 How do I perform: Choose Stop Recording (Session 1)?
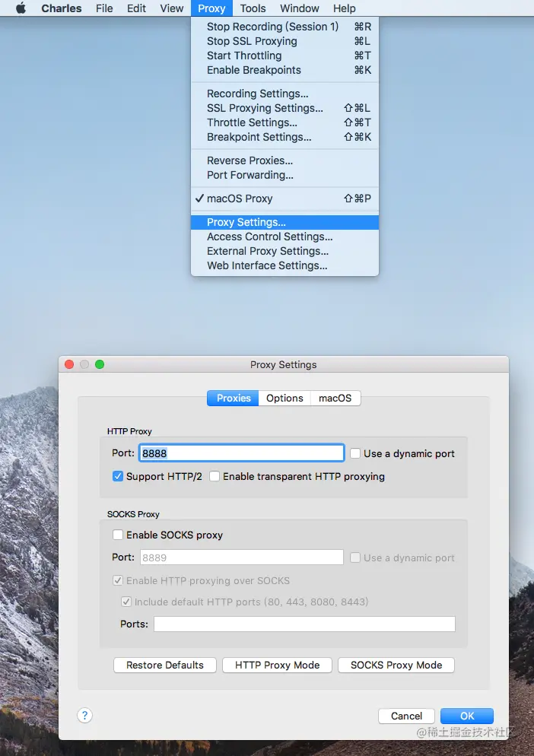point(284,27)
